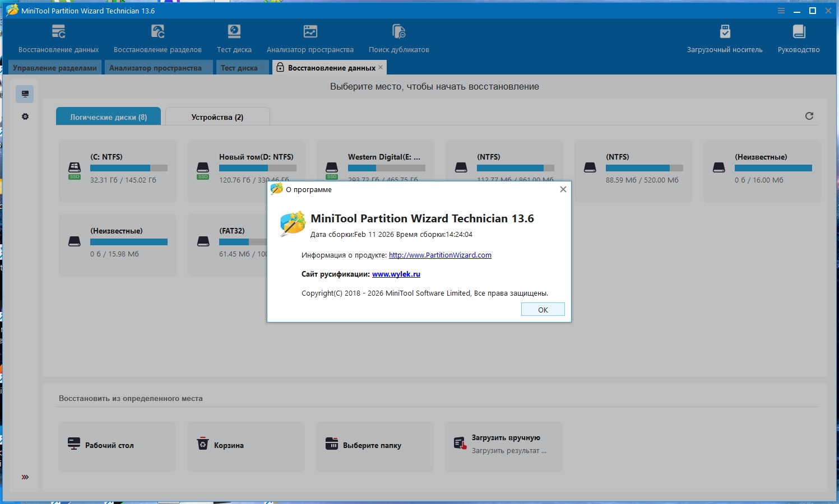
Task: Start Анализатор пространства from the toolbar
Action: 310,38
